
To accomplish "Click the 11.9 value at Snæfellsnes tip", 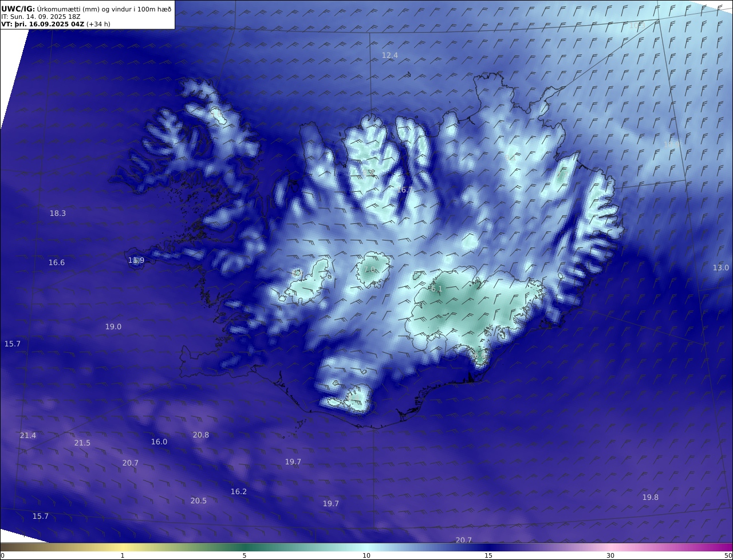I will tap(136, 261).
